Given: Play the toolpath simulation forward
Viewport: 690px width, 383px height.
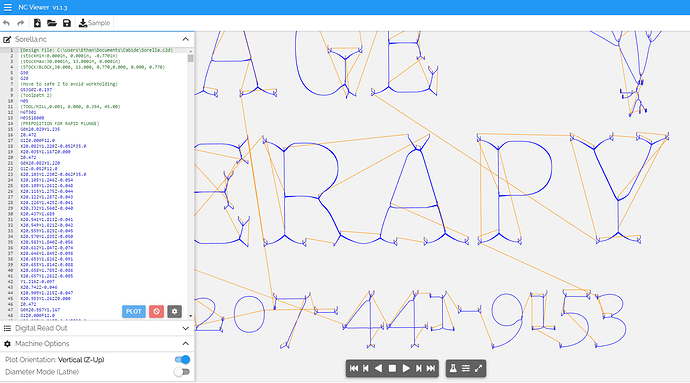Looking at the screenshot, I should 406,368.
